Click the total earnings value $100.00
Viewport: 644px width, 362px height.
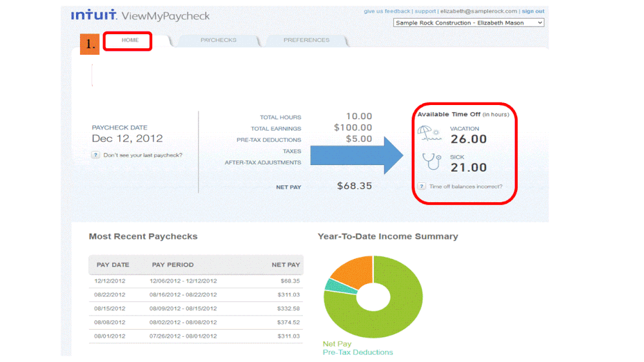pyautogui.click(x=353, y=128)
